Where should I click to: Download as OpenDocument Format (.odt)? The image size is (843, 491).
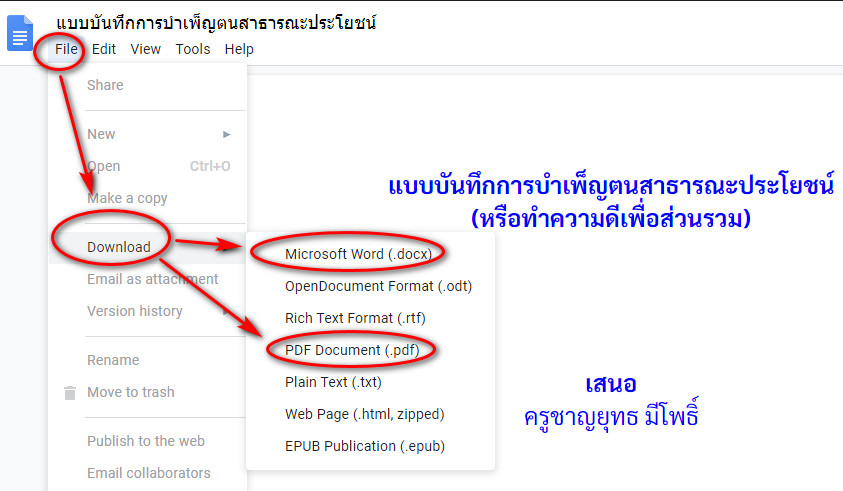(378, 286)
